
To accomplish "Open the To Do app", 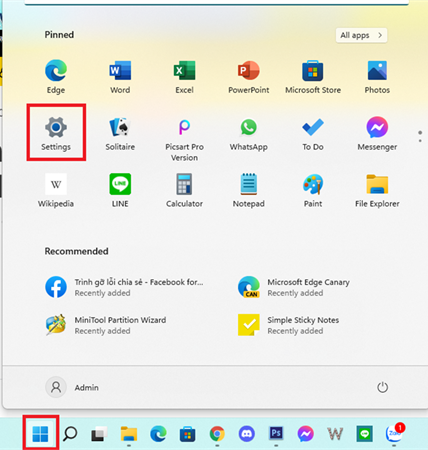I will click(313, 133).
